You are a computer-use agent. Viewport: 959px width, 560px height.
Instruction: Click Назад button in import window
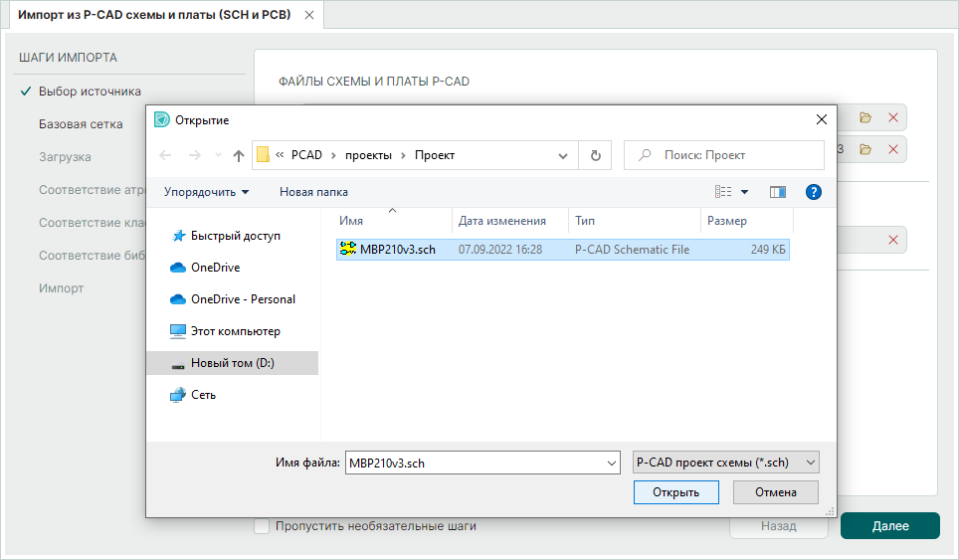(x=779, y=526)
